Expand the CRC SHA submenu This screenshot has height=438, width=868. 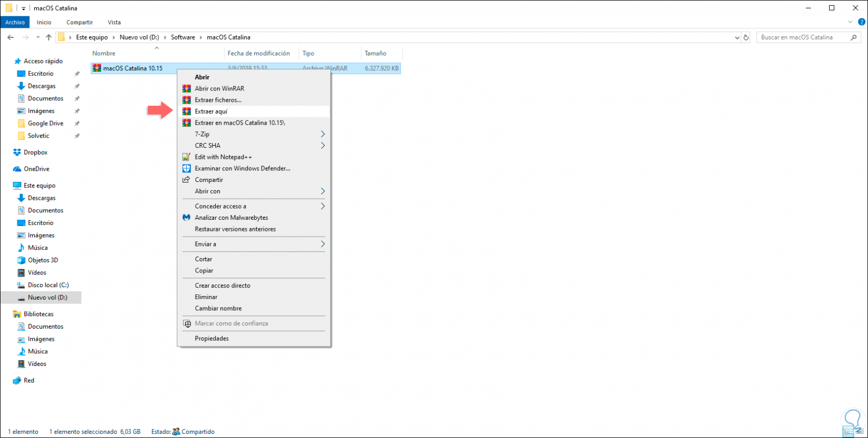254,146
